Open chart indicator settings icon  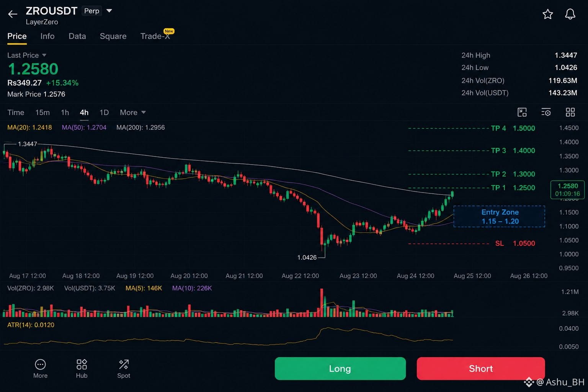pos(546,112)
